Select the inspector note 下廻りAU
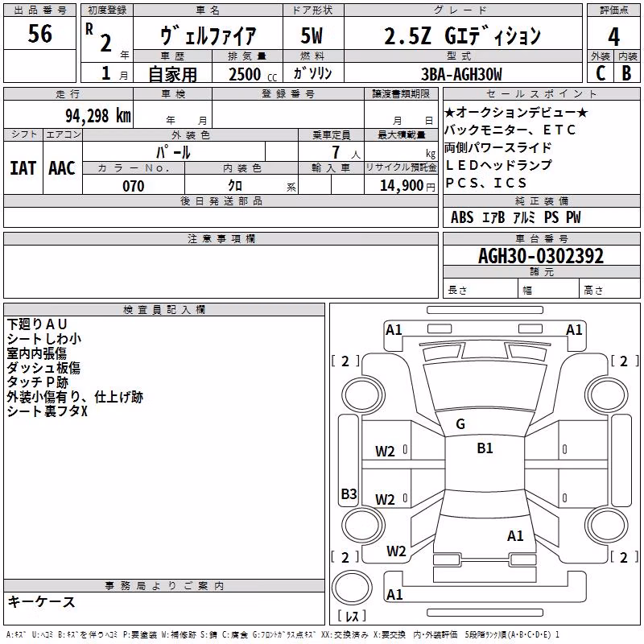The image size is (644, 644). point(37,324)
